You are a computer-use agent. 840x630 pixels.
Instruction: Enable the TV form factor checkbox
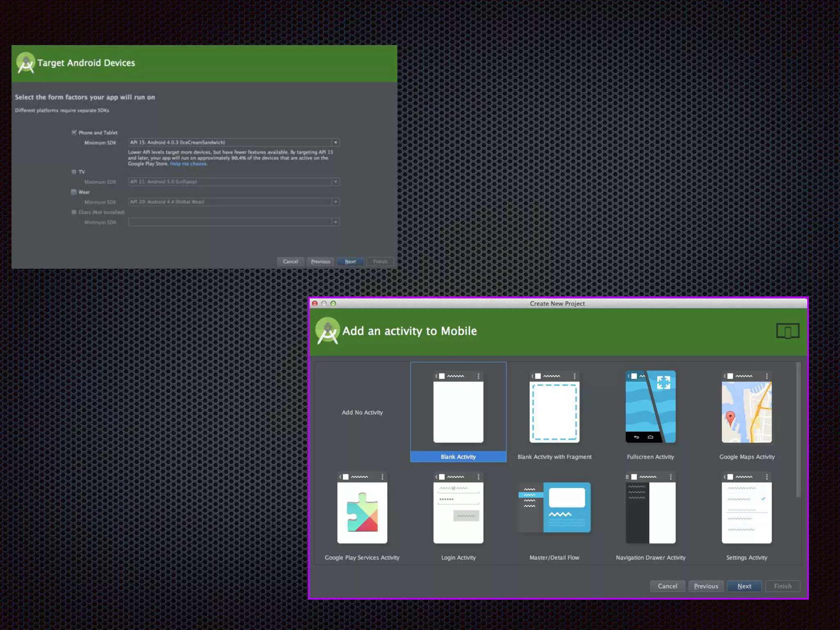74,172
